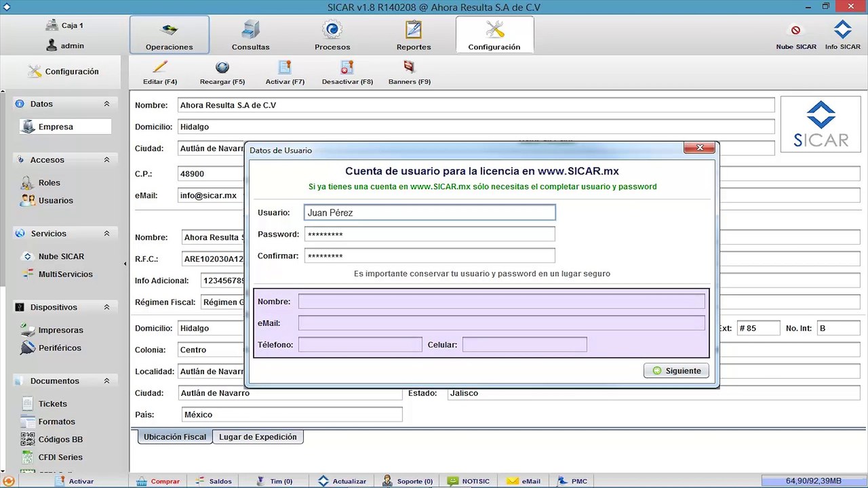The image size is (868, 488).
Task: Click the País field showing México
Action: 292,415
